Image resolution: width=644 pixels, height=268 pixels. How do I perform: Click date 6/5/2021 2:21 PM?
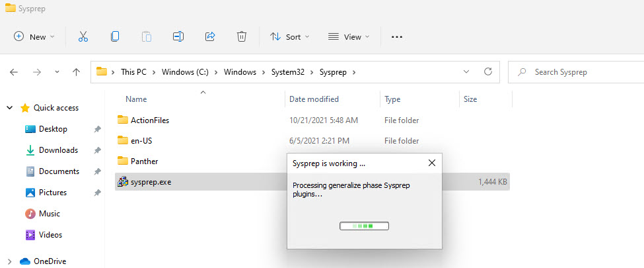319,141
